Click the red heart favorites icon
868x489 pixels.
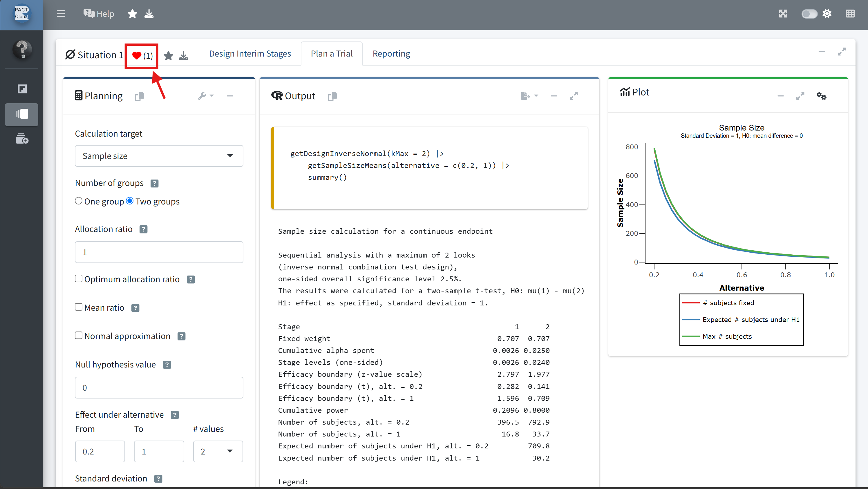click(x=136, y=56)
